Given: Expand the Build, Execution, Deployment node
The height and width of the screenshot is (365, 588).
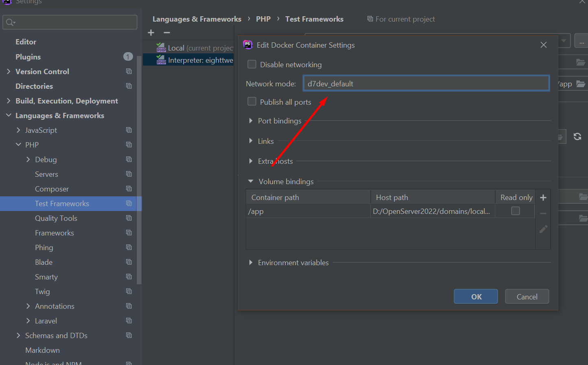Looking at the screenshot, I should pos(9,101).
